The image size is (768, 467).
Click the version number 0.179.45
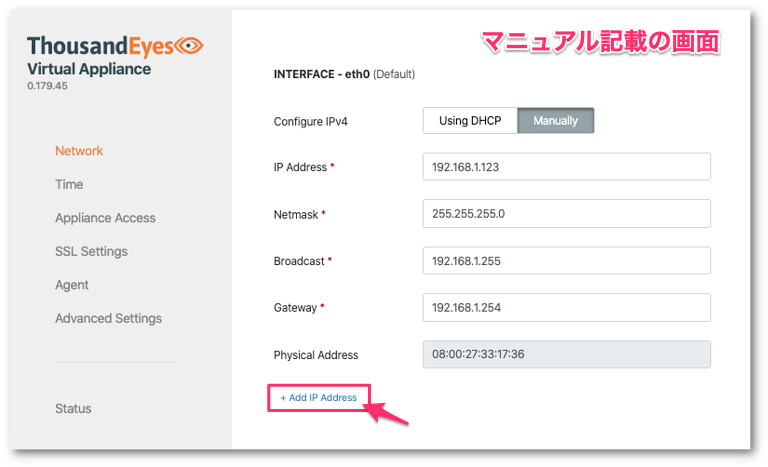click(48, 86)
